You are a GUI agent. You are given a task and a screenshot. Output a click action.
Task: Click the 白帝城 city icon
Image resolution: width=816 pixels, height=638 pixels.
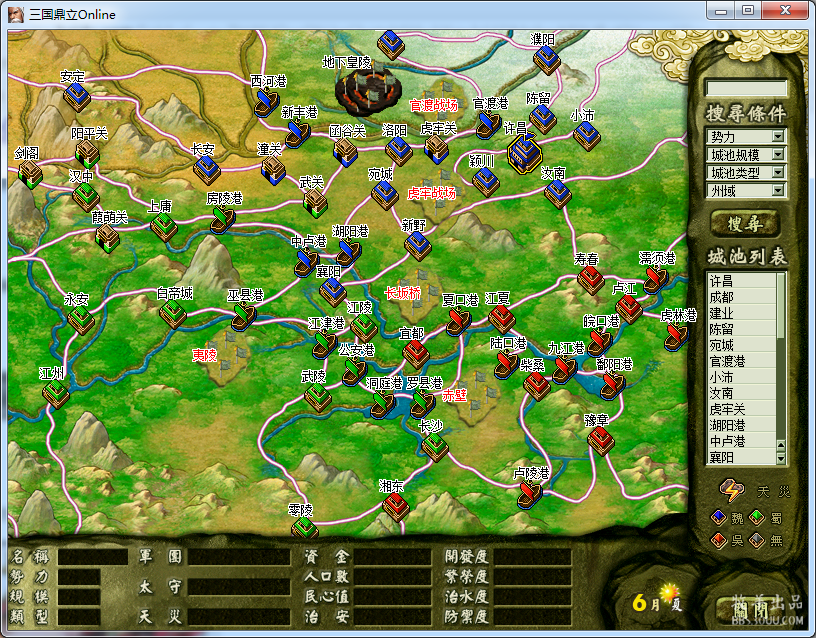(173, 313)
